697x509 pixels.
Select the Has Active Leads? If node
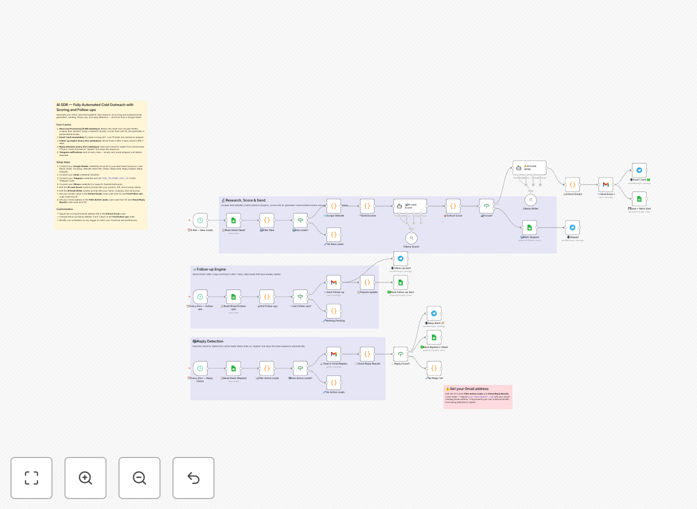tap(300, 368)
